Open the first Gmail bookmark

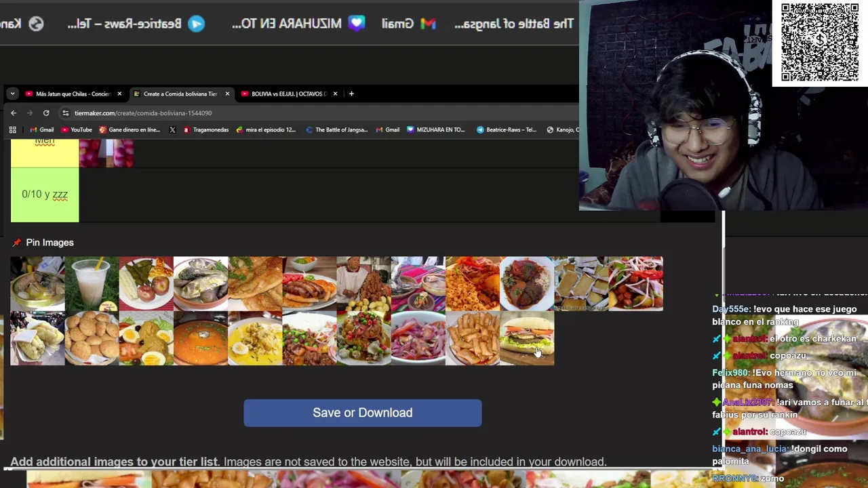(x=41, y=129)
